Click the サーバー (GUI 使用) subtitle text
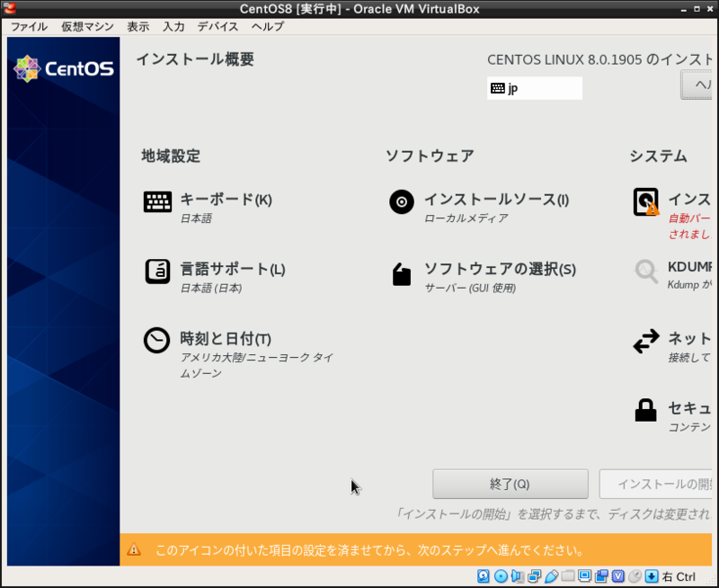719x588 pixels. (x=470, y=288)
